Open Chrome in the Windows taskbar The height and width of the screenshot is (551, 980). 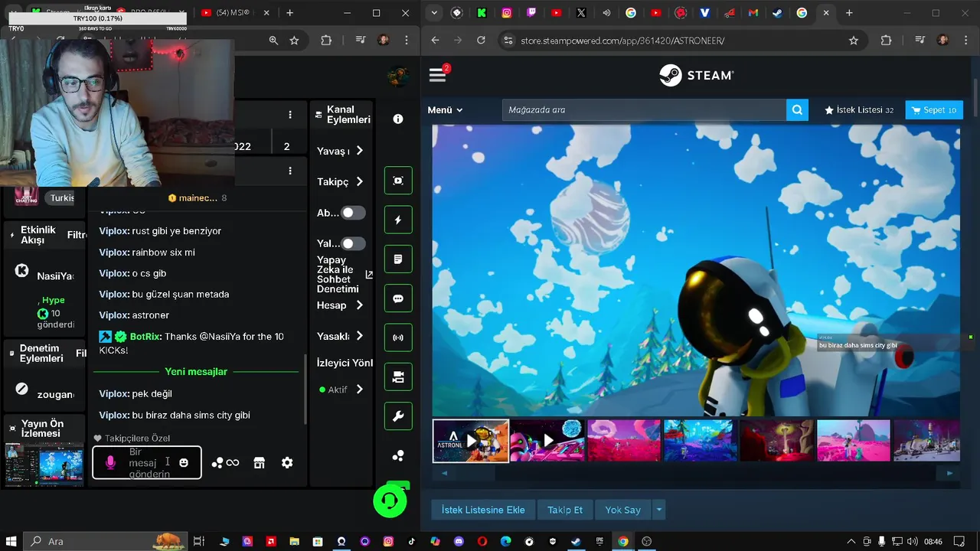click(x=623, y=541)
